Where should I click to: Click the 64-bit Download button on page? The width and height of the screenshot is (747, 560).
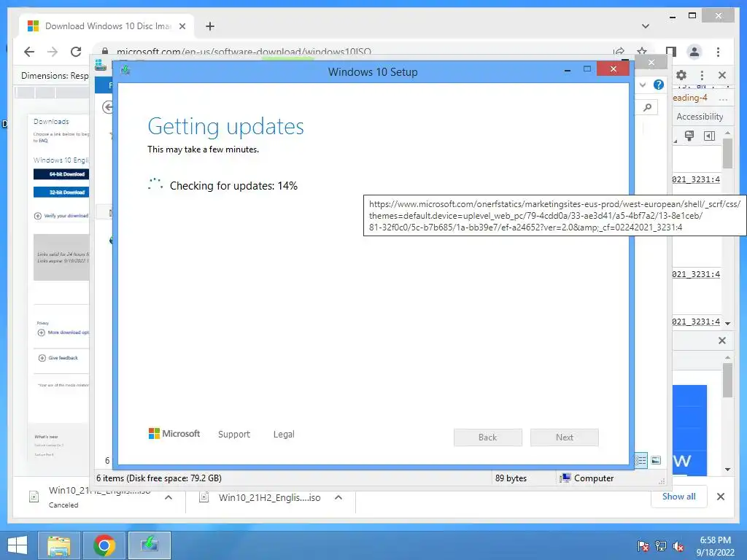[61, 174]
